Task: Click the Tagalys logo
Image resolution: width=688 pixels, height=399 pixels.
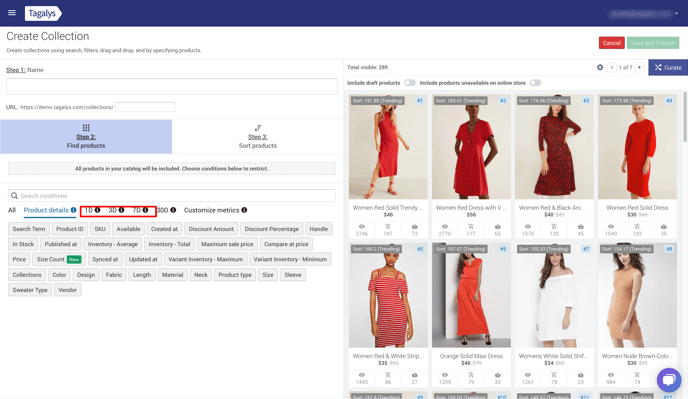Action: (x=43, y=13)
